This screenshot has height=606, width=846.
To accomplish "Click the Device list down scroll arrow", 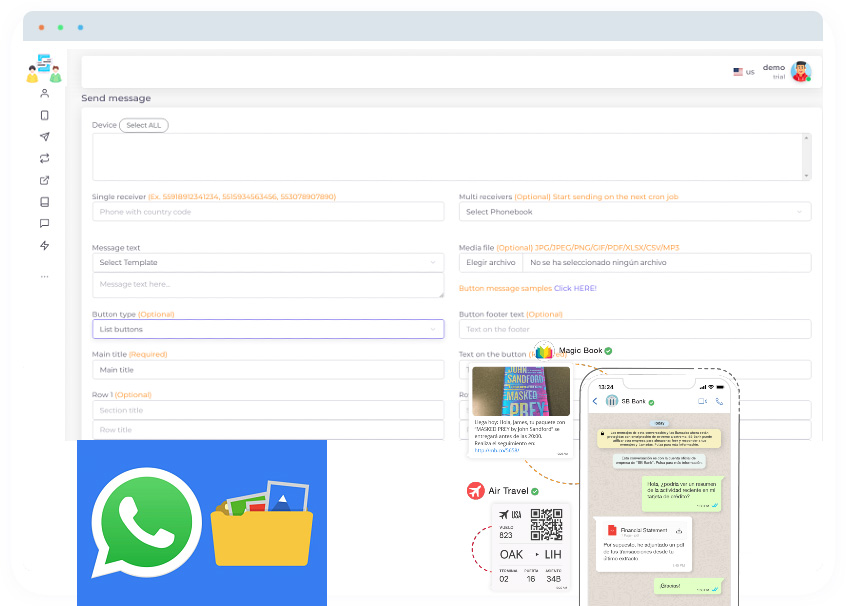I will pyautogui.click(x=806, y=175).
